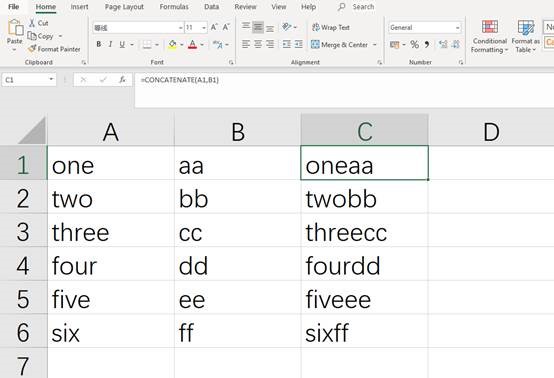Click the Increase Font Size icon

point(214,27)
